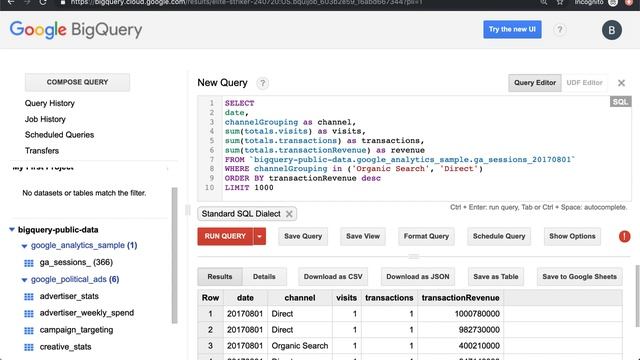
Task: Click the SQL badge in editor
Action: tap(620, 102)
